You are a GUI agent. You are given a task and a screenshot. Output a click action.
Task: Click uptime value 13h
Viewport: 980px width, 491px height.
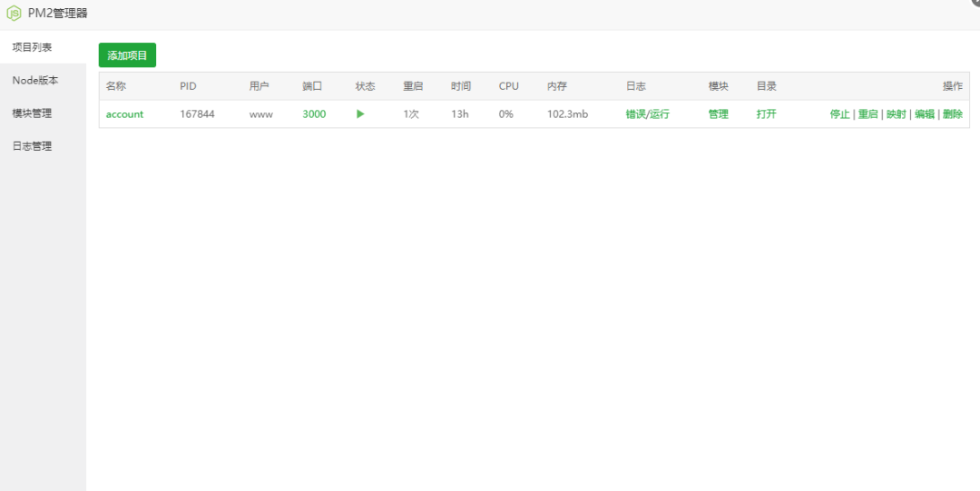point(460,114)
